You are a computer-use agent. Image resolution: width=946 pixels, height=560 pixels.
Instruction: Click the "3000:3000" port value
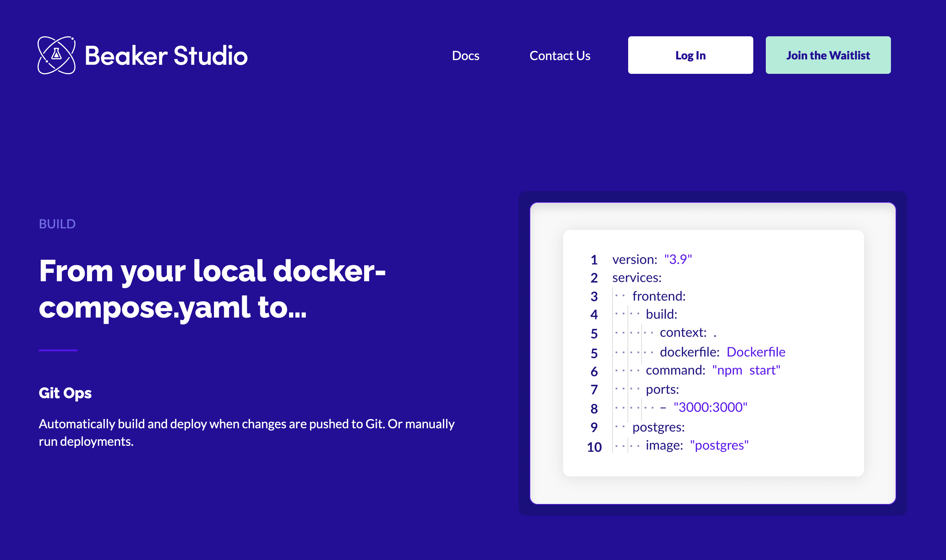(x=710, y=407)
